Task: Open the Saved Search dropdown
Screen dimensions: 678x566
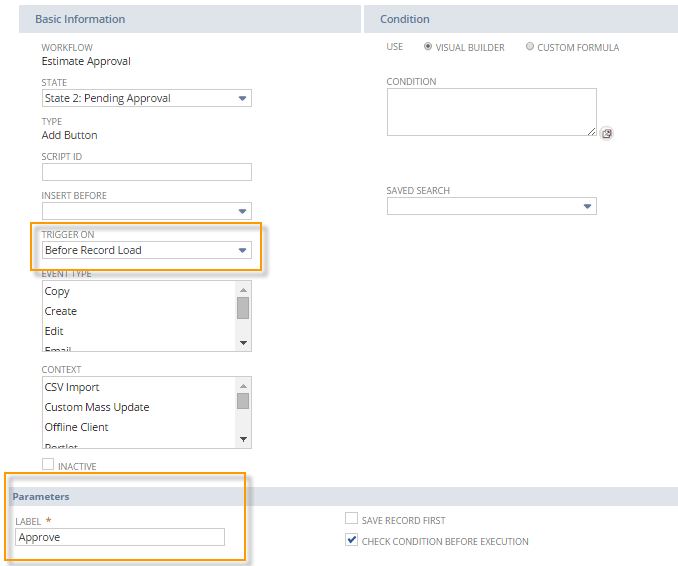Action: (x=492, y=206)
